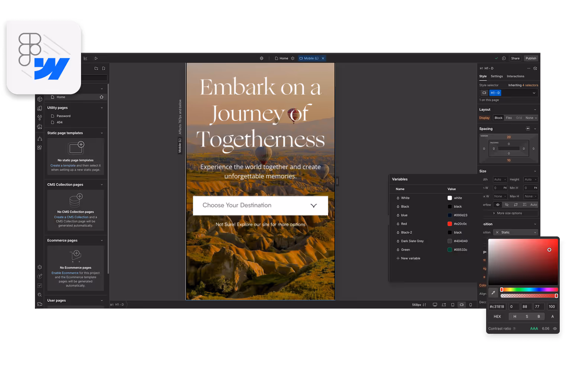Set overflow to Visible using the eye icon

(x=498, y=205)
